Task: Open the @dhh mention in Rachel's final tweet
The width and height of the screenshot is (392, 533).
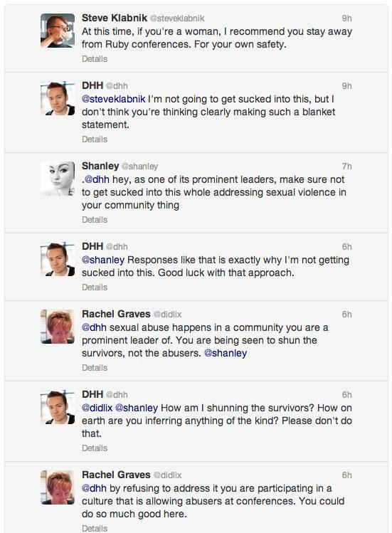Action: coord(94,488)
